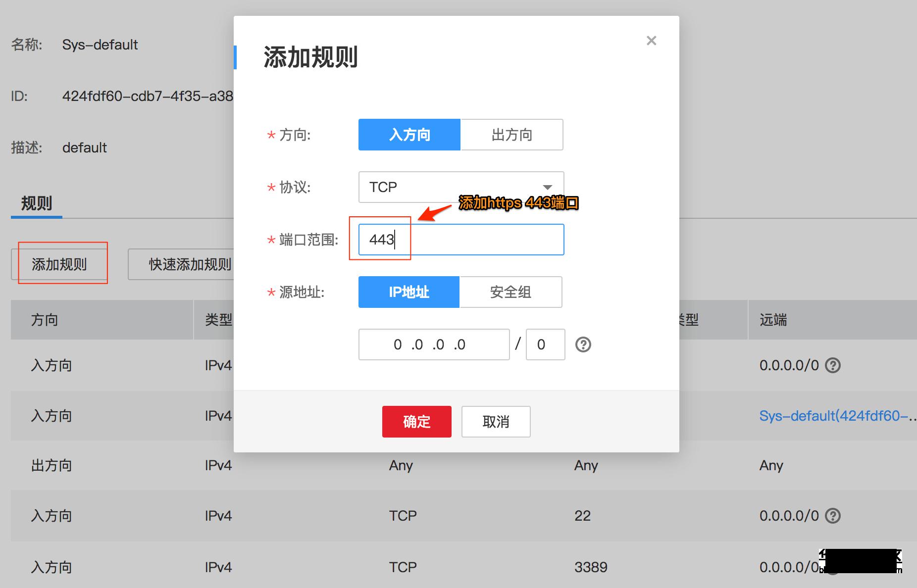Switch to the 规则 tab

[x=37, y=203]
